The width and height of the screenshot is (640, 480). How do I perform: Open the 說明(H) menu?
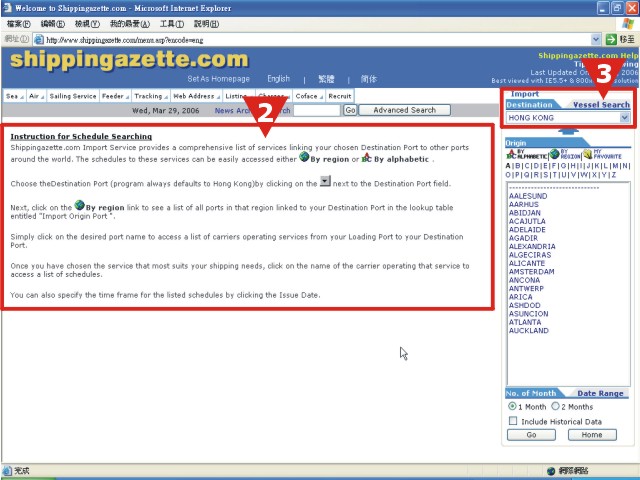click(206, 24)
